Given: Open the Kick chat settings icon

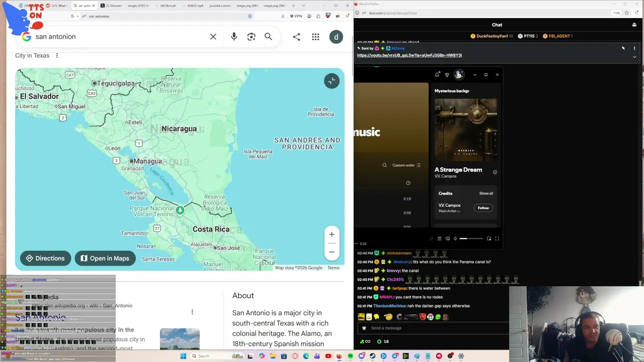Looking at the screenshot, I should [x=634, y=25].
